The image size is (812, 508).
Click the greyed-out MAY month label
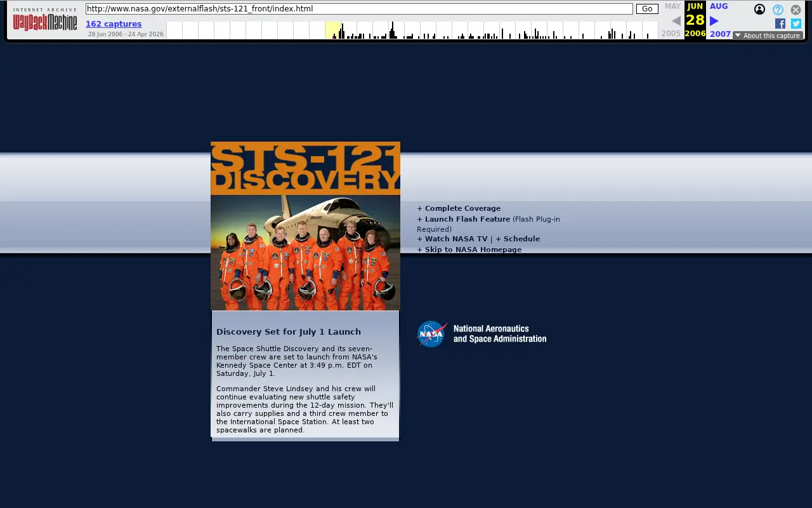coord(672,6)
